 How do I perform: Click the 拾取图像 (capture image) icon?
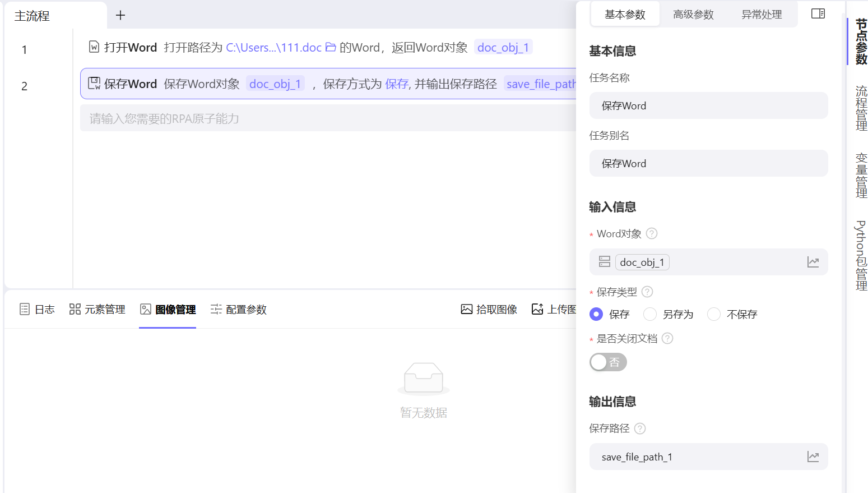click(x=466, y=308)
